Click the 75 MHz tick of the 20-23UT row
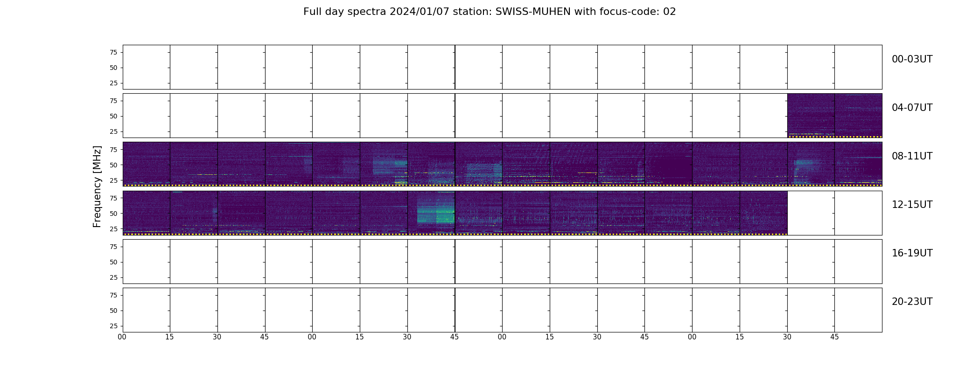Image resolution: width=980 pixels, height=373 pixels. pos(113,295)
